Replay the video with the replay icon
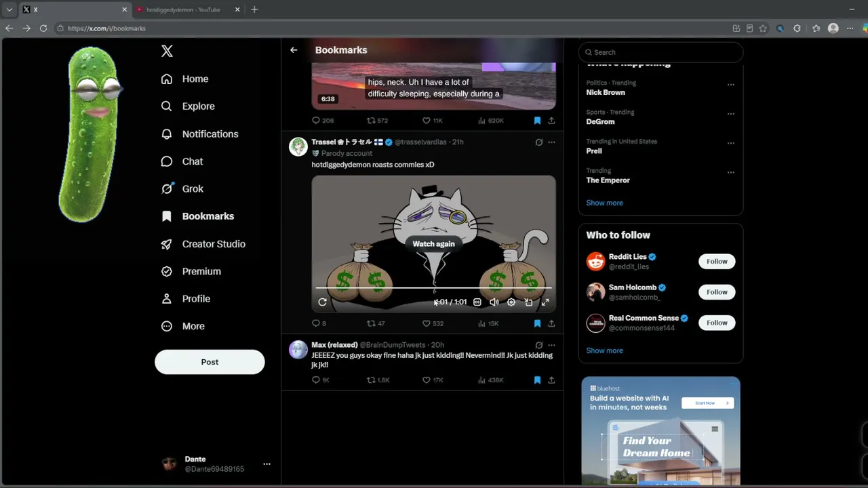The image size is (868, 488). [x=322, y=302]
